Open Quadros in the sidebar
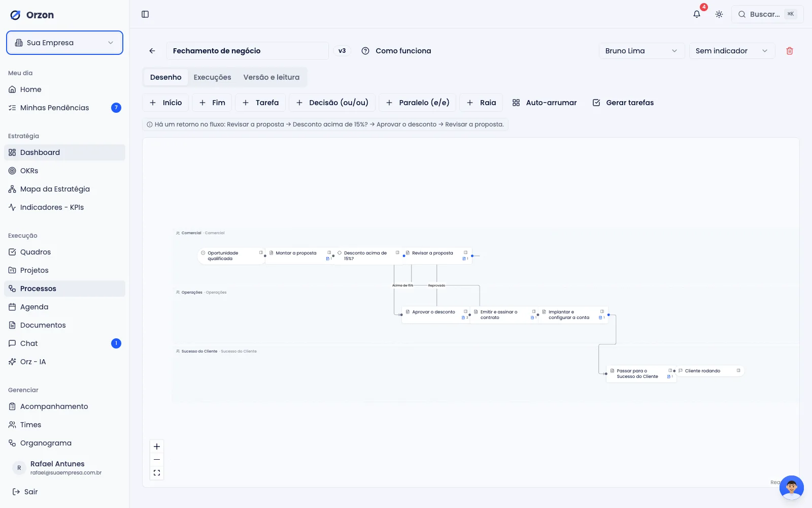 pos(64,252)
